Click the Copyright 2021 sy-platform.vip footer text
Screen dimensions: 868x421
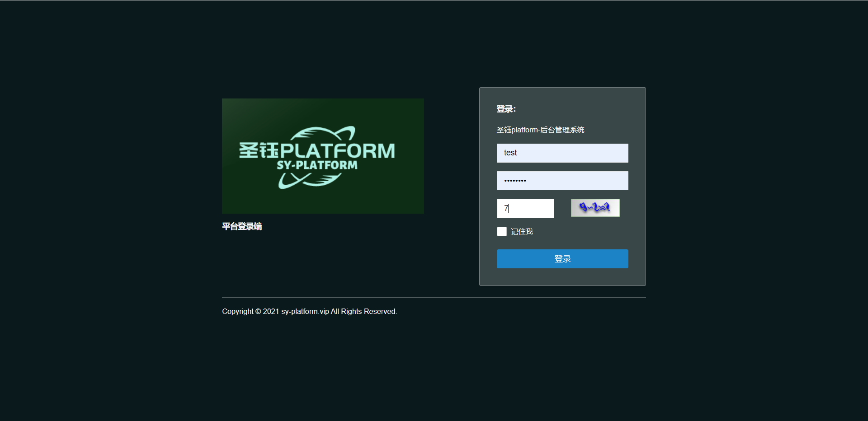coord(309,312)
